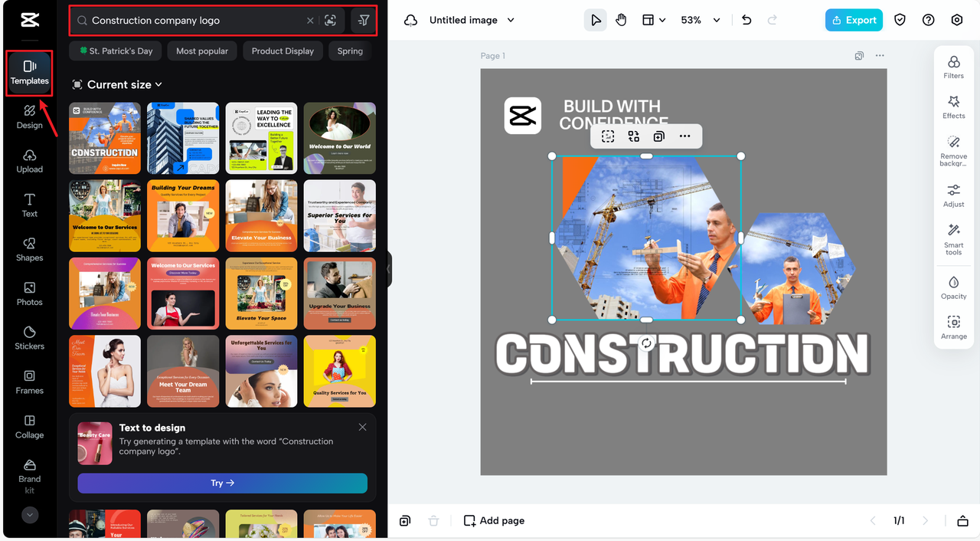The image size is (980, 541).
Task: Select the Spring tag
Action: (350, 51)
